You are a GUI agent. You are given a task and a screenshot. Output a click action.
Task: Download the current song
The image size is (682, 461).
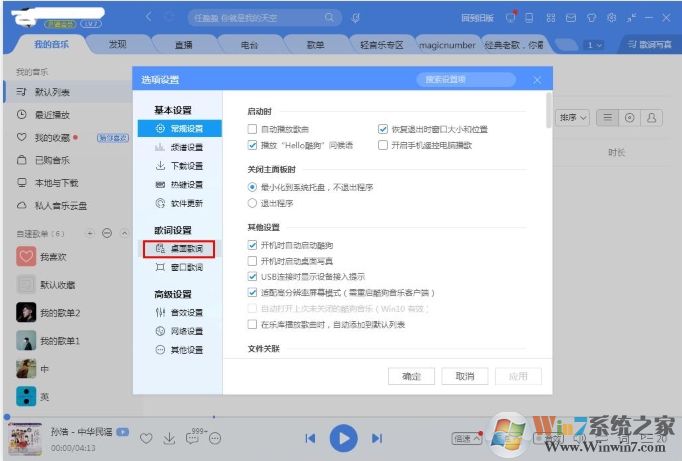(169, 438)
